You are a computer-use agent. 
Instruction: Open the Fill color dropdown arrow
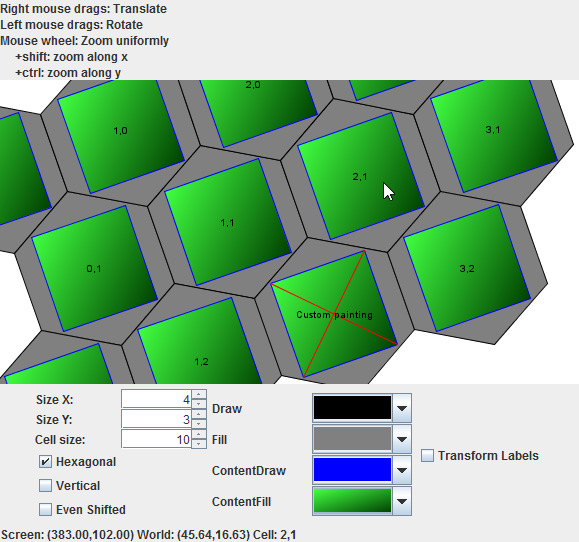point(402,439)
